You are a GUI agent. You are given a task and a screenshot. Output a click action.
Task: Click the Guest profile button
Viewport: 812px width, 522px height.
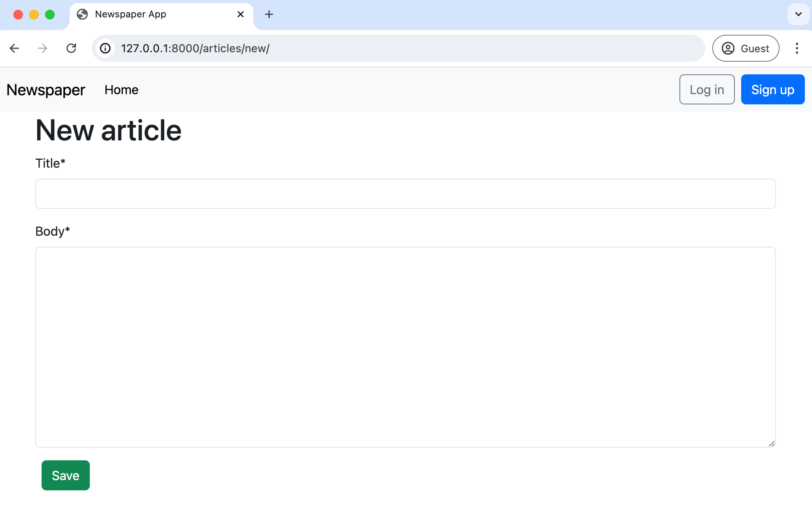746,48
